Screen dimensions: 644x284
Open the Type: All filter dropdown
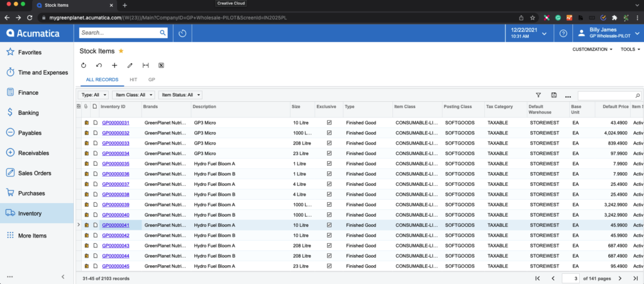[x=93, y=95]
